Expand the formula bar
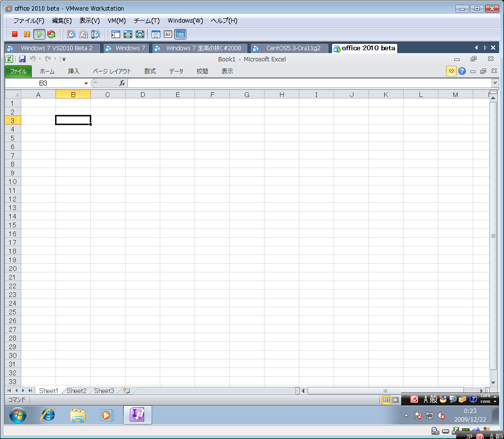Screen dimensions: 504x439 (494, 83)
